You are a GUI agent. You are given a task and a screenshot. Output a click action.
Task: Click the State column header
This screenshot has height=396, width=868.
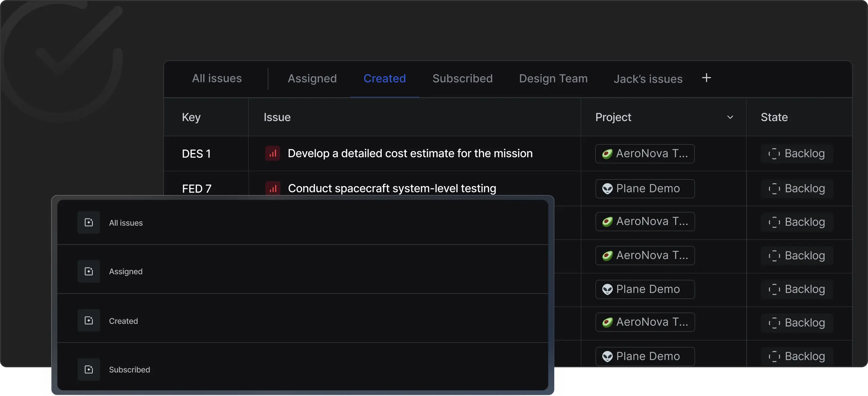point(774,117)
